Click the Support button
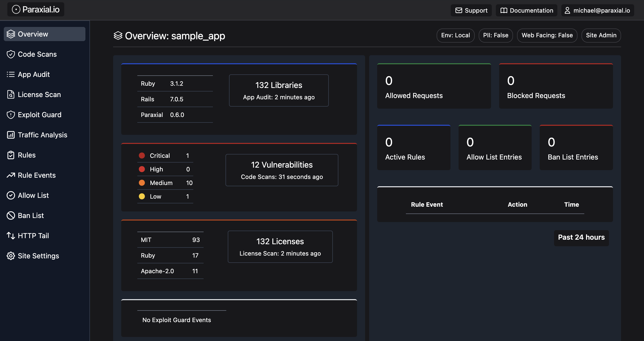 471,10
